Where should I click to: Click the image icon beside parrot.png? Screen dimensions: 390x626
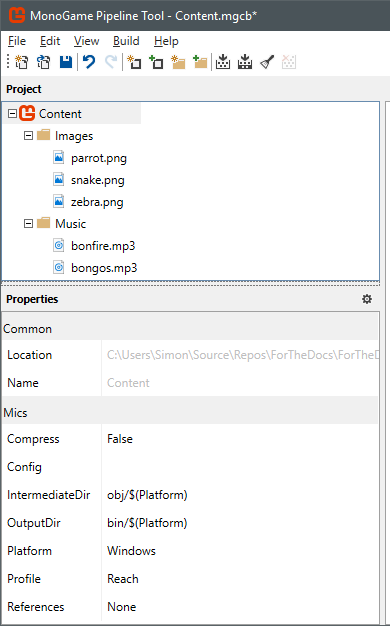(59, 158)
